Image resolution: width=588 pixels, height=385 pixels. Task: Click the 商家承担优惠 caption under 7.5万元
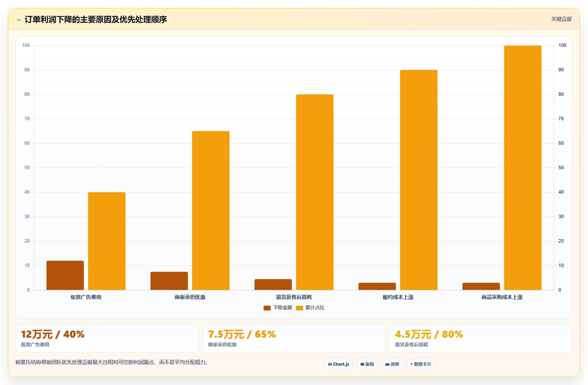pyautogui.click(x=222, y=345)
